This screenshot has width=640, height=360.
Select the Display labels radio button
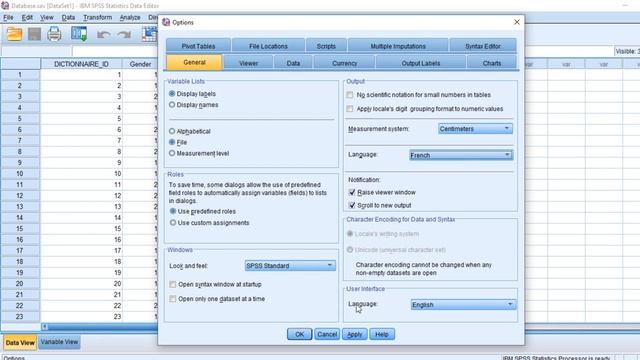[172, 94]
